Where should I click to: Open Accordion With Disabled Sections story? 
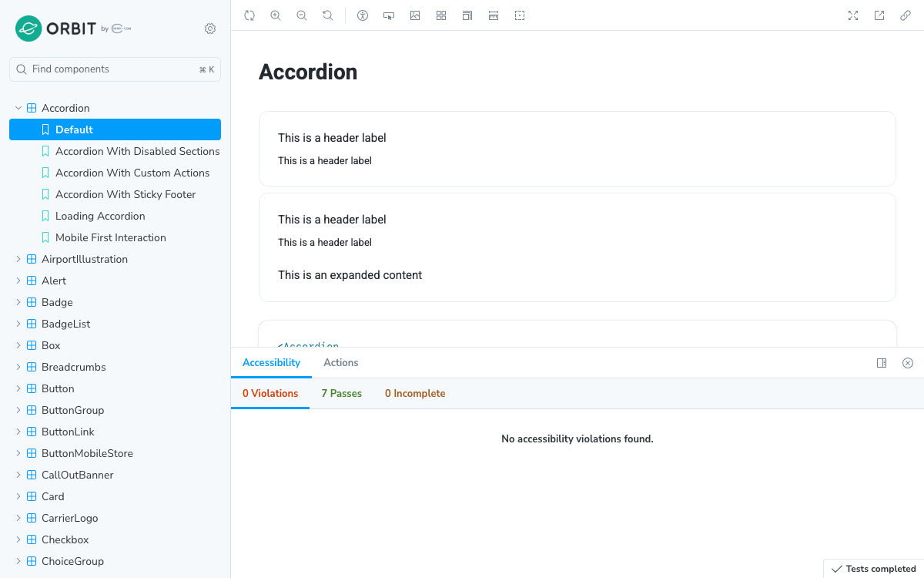115,151
